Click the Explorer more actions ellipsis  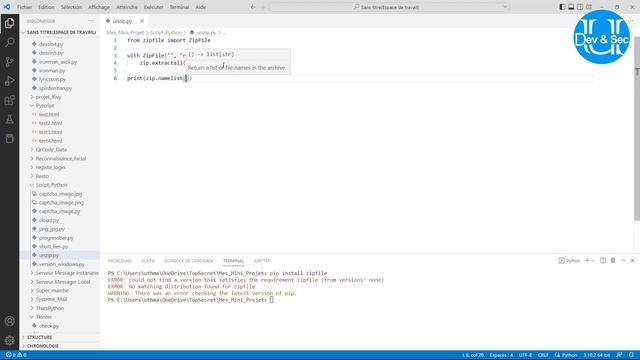tap(91, 21)
